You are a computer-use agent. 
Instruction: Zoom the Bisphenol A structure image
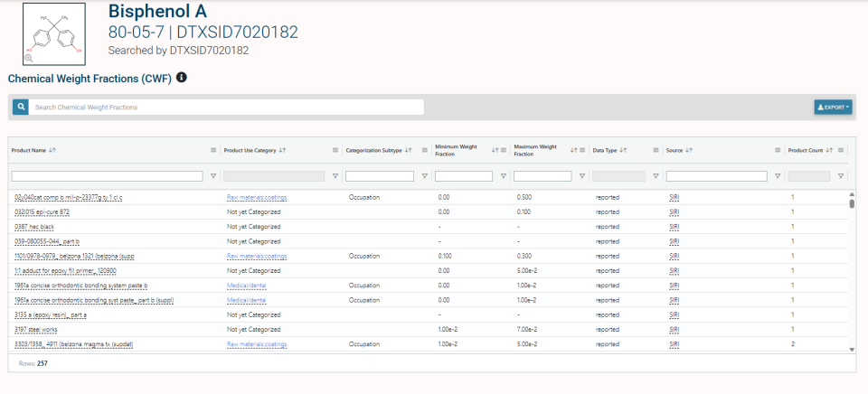tap(29, 58)
